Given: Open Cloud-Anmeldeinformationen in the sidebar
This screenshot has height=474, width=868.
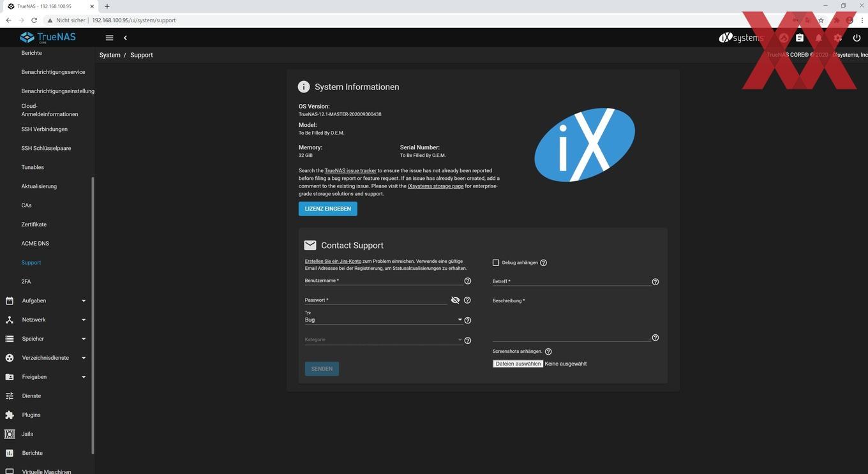Looking at the screenshot, I should [x=50, y=110].
